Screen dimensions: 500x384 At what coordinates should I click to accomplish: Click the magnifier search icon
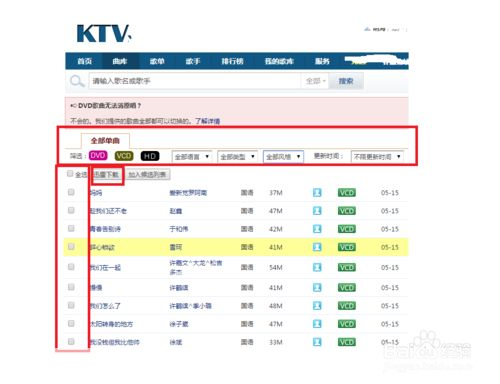[x=77, y=81]
